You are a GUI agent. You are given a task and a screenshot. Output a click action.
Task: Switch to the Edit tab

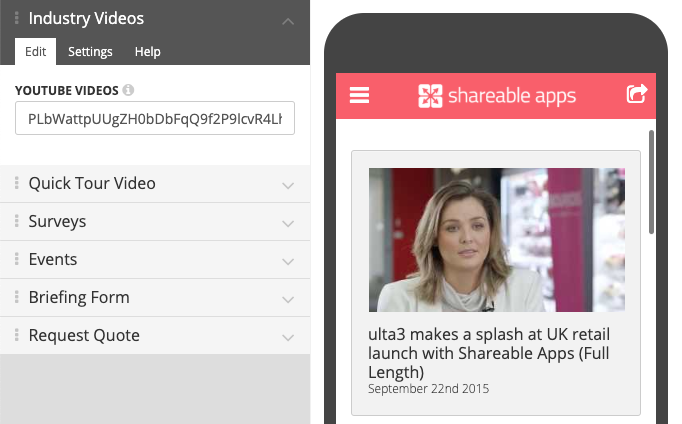(35, 52)
